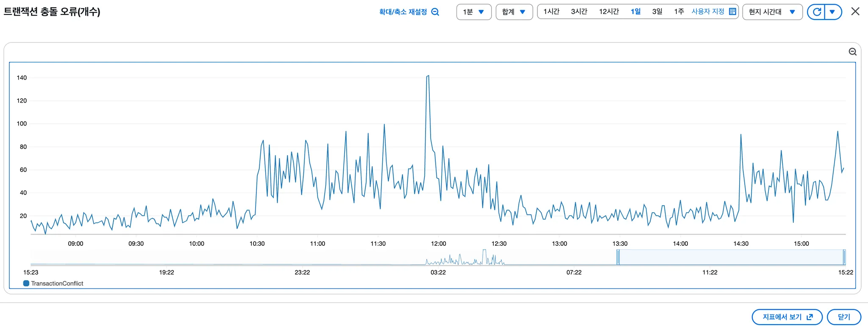The height and width of the screenshot is (328, 868).
Task: Open the 합계 statistic dropdown
Action: [514, 12]
